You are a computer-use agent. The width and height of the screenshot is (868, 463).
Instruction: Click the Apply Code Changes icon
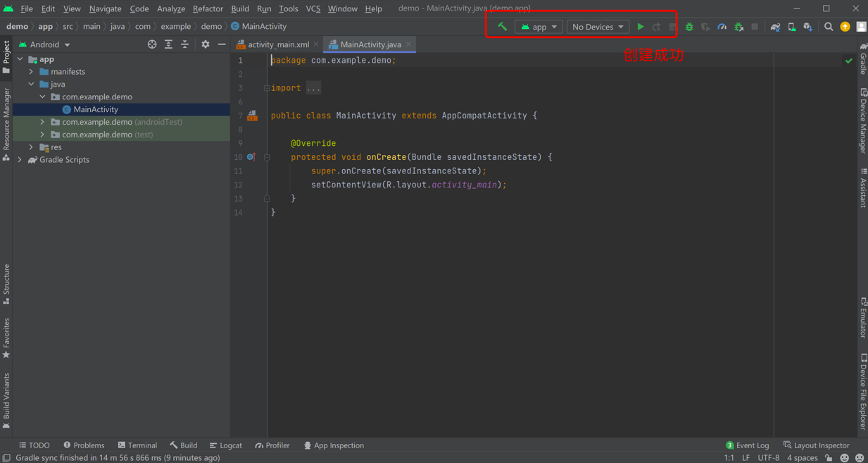coord(672,27)
